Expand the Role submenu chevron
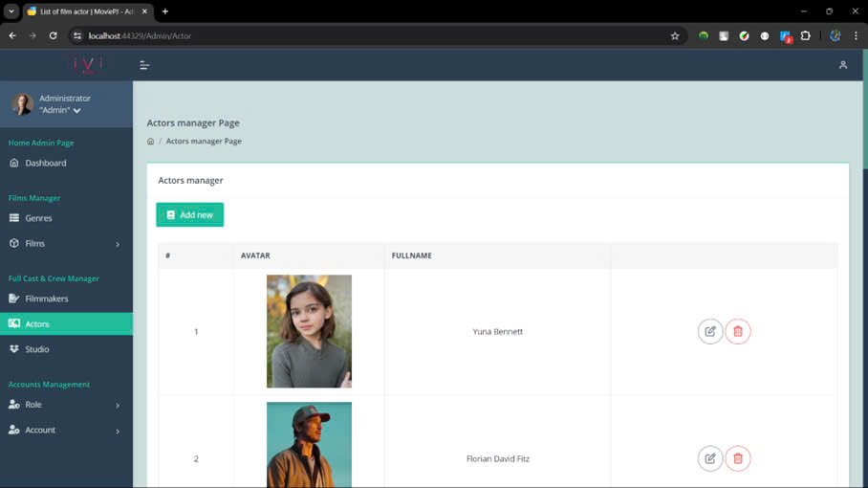This screenshot has height=488, width=868. (118, 405)
